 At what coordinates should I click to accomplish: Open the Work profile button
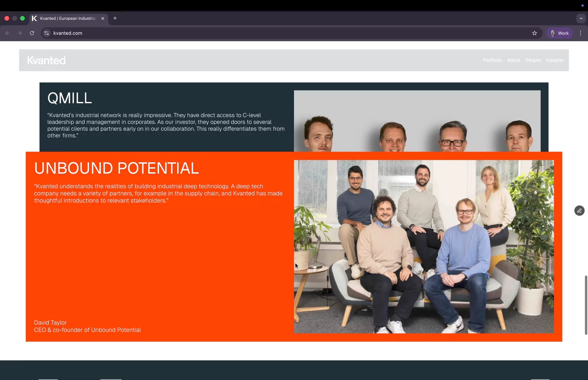pos(559,33)
